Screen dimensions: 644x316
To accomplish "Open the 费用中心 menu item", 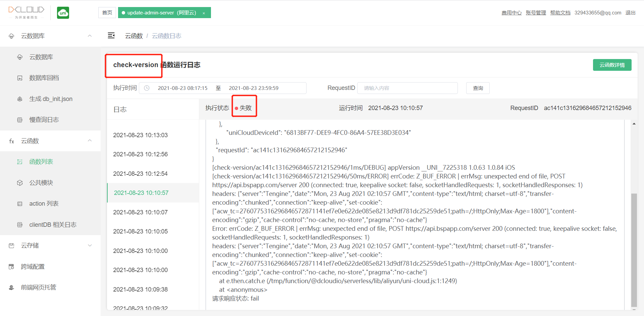I will point(511,12).
